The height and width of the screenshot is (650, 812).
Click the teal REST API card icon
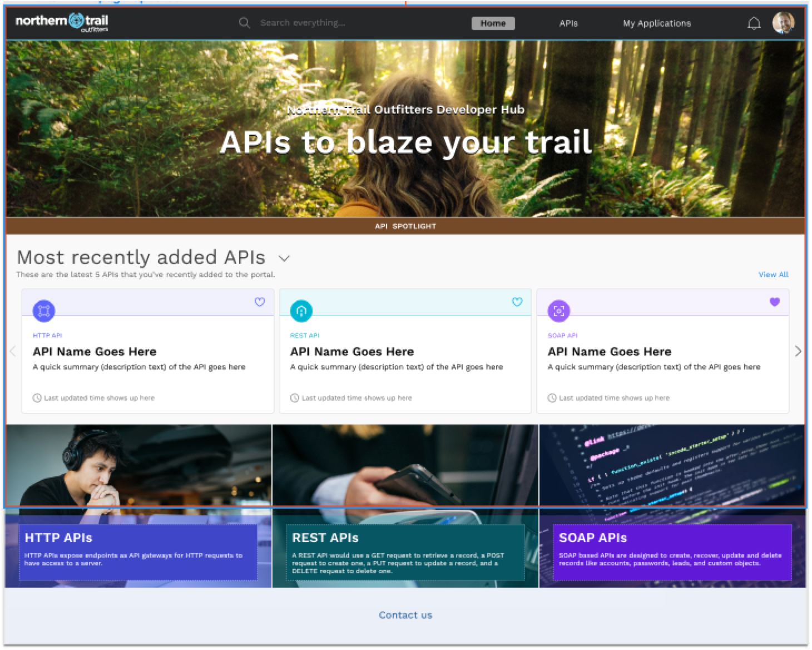tap(301, 312)
